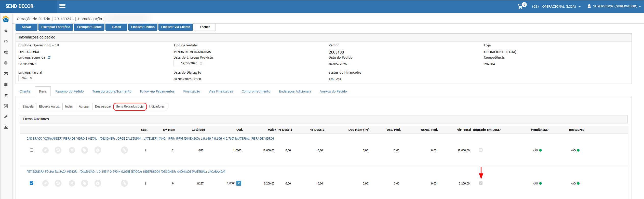This screenshot has width=644, height=199.
Task: Toggle the hamburger menu next to SEND DECOR
Action: [62, 6]
